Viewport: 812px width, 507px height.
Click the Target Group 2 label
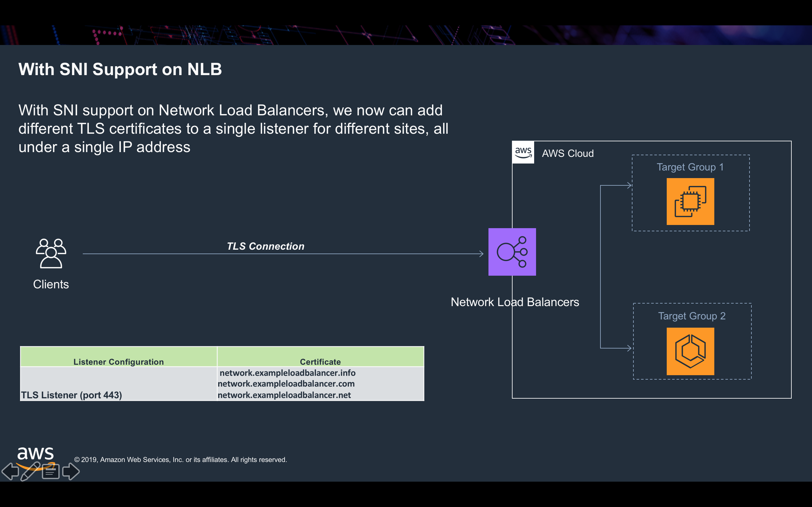(x=691, y=316)
